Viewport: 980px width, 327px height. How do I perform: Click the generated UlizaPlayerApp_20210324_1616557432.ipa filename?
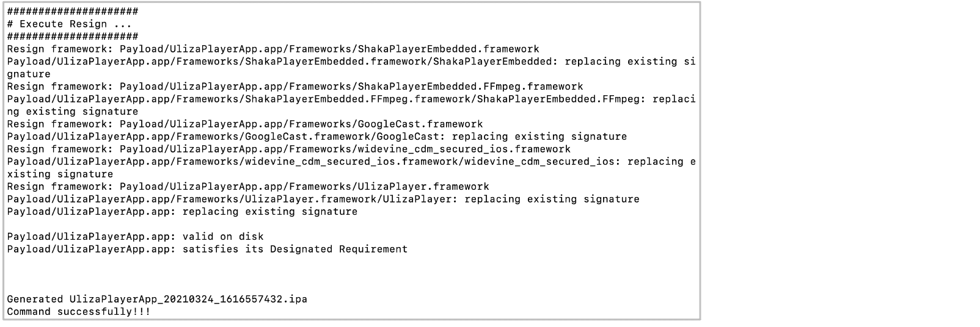coord(188,299)
